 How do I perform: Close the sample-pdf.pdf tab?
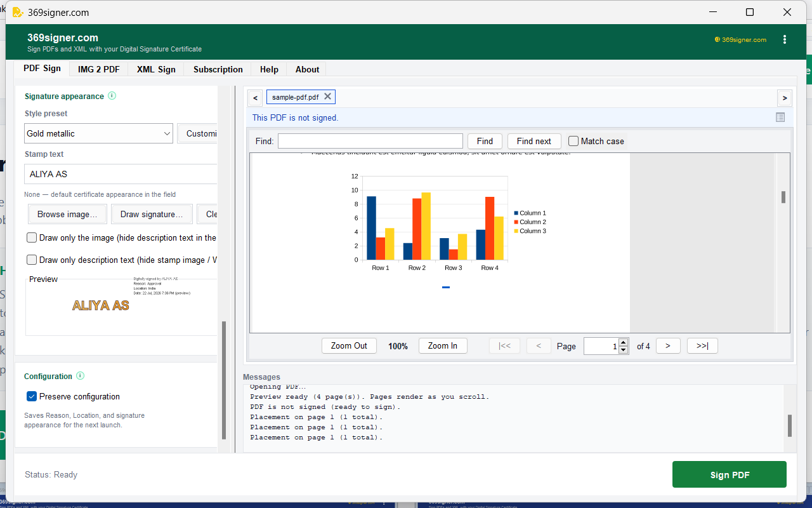click(x=327, y=97)
